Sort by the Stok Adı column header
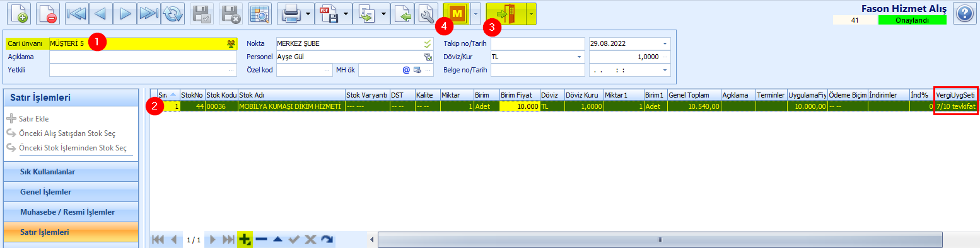The image size is (980, 248). pyautogui.click(x=291, y=94)
